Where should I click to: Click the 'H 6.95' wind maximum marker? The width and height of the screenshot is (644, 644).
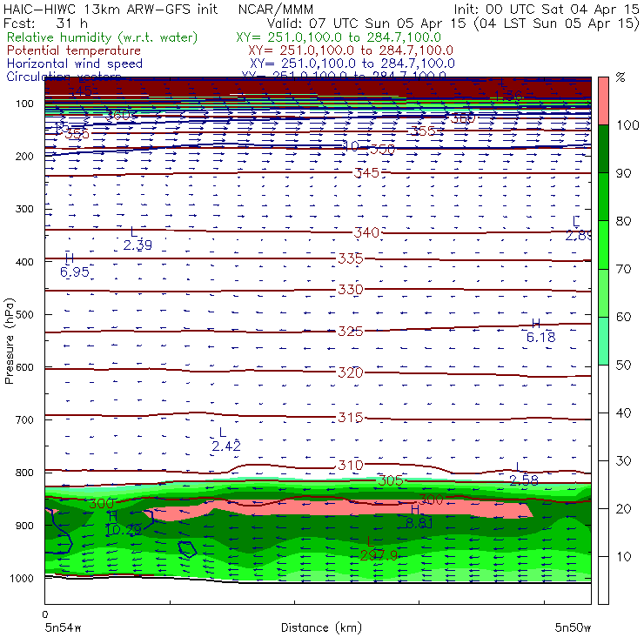(x=74, y=265)
